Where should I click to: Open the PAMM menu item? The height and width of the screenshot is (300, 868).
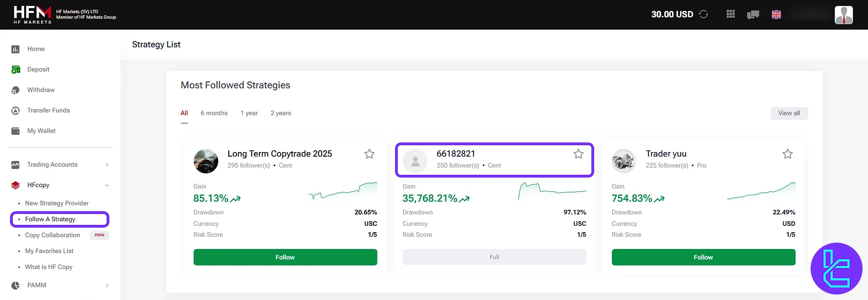click(37, 285)
